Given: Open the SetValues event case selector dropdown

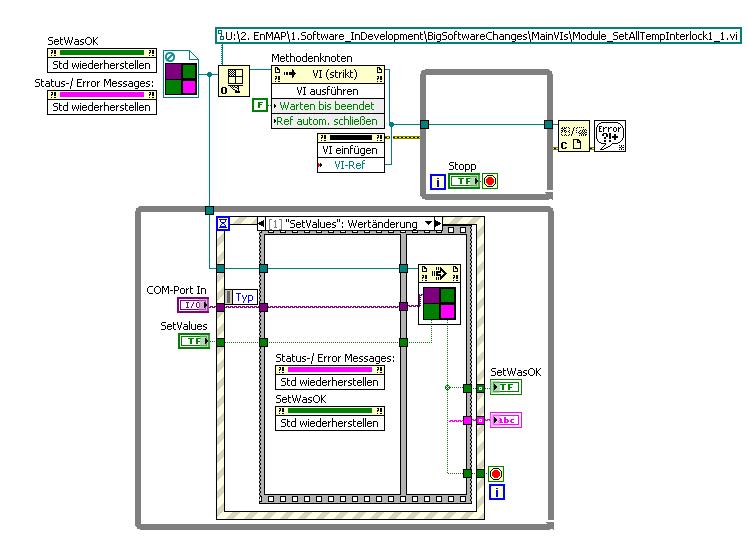Looking at the screenshot, I should (429, 223).
